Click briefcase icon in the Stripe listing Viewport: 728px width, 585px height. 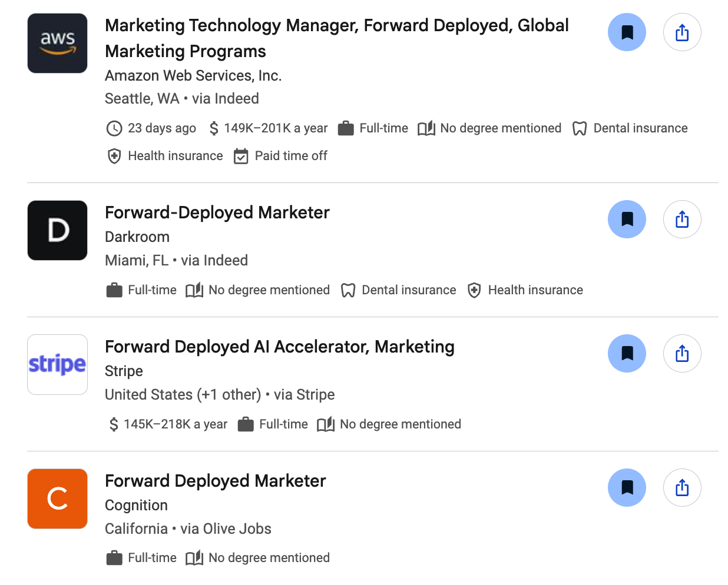coord(246,424)
